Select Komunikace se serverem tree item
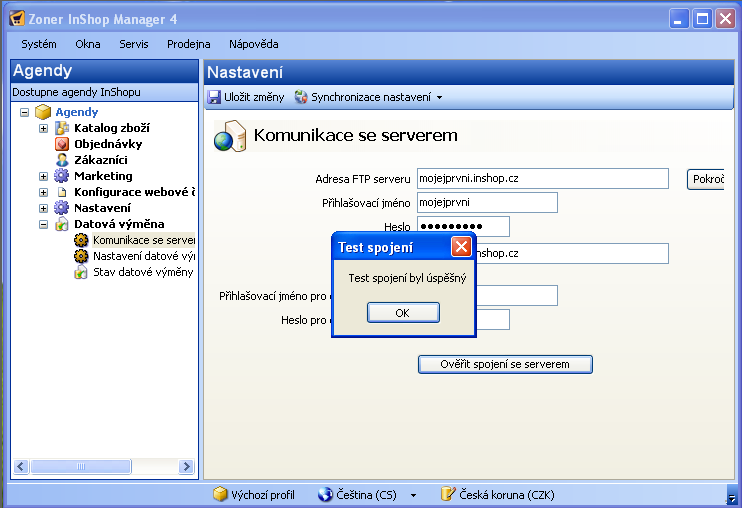 (x=144, y=240)
